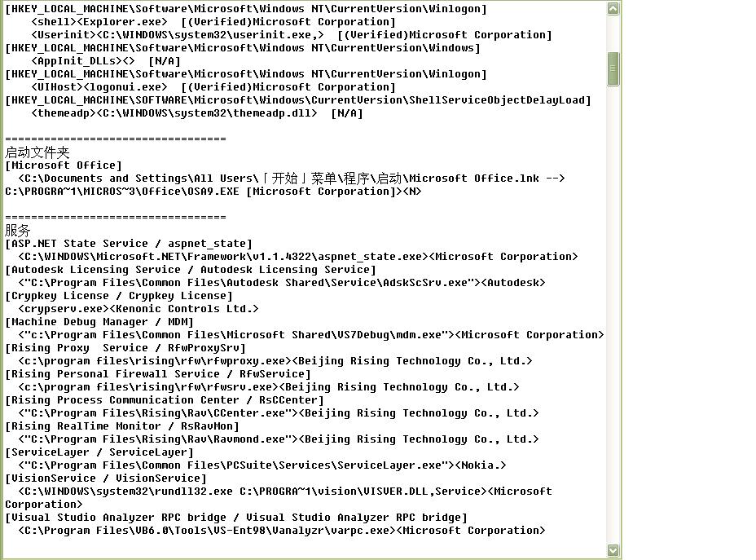Viewport: 756px width, 560px height.
Task: Click the Rising Personal Firewall Service entry
Action: coord(158,374)
